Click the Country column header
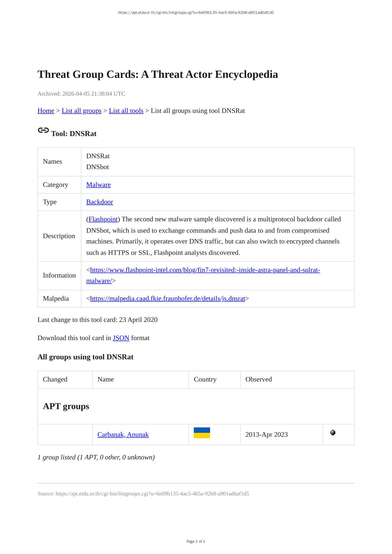The image size is (392, 554). pos(205,379)
